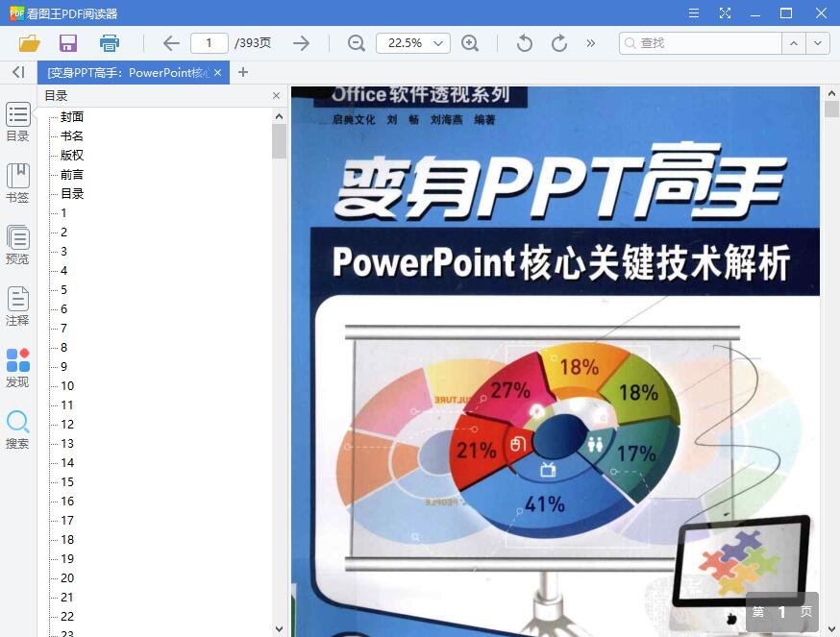840x637 pixels.
Task: Open the 搜索 search panel
Action: 17,430
